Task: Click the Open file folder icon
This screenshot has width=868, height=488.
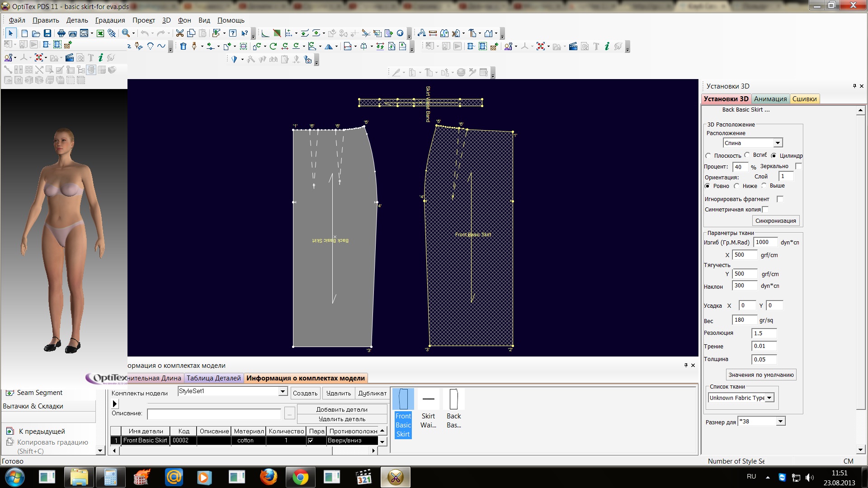Action: (x=36, y=33)
